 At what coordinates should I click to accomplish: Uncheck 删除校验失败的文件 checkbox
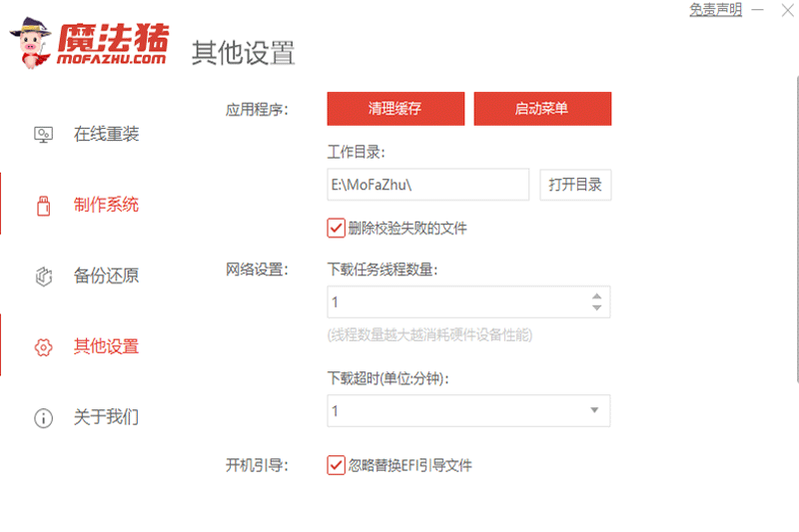[x=336, y=229]
